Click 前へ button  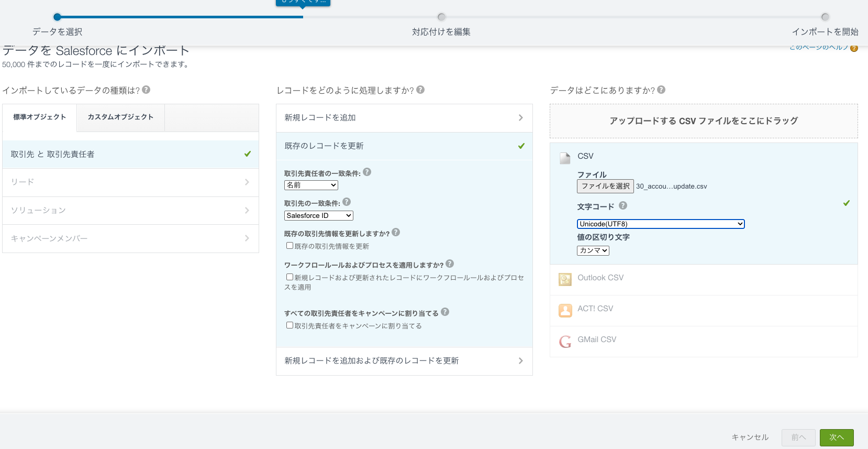798,437
